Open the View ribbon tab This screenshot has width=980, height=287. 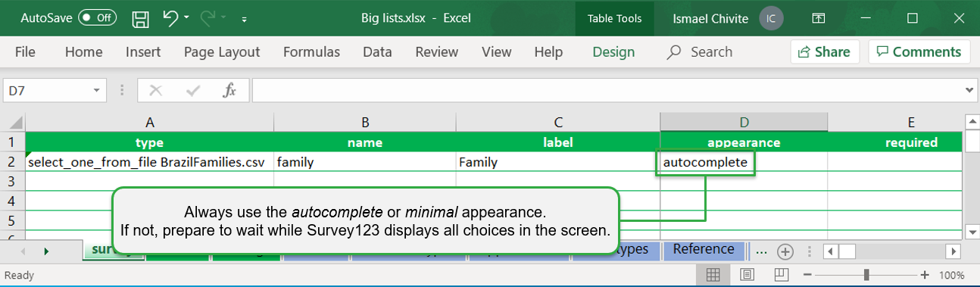497,51
